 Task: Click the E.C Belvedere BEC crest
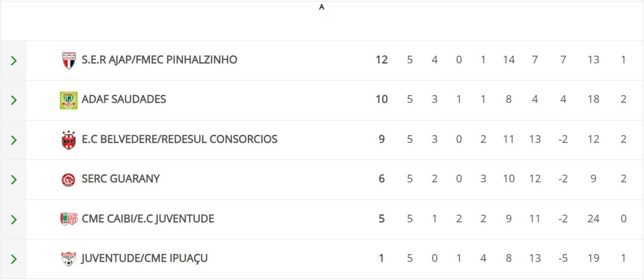(68, 140)
